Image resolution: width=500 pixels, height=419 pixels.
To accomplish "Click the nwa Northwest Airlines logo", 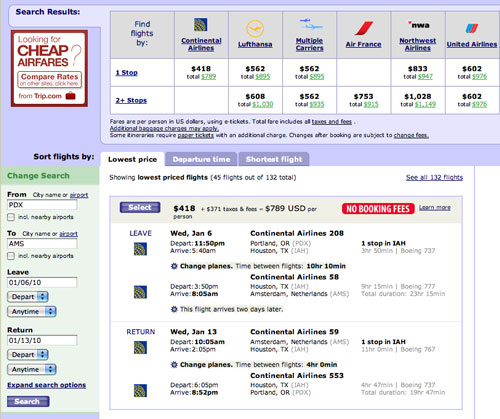I will point(419,25).
